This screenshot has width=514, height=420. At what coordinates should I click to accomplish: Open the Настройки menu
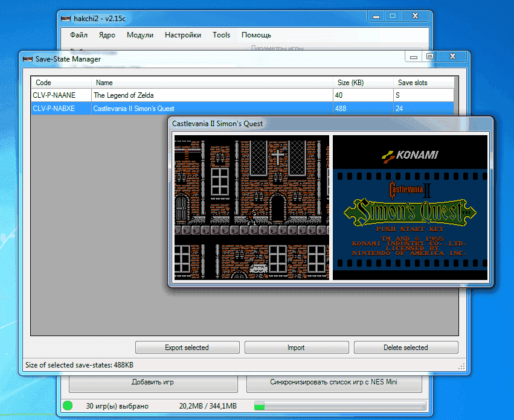[x=183, y=35]
